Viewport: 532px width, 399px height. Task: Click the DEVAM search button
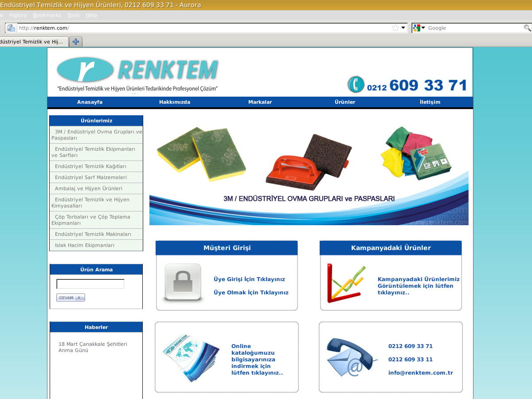pos(70,298)
